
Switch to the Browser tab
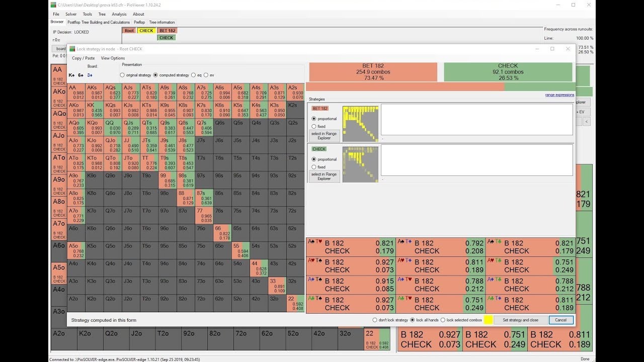57,22
